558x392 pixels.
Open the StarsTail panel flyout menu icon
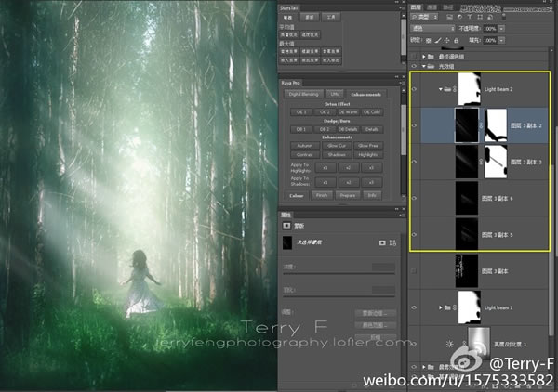click(402, 7)
